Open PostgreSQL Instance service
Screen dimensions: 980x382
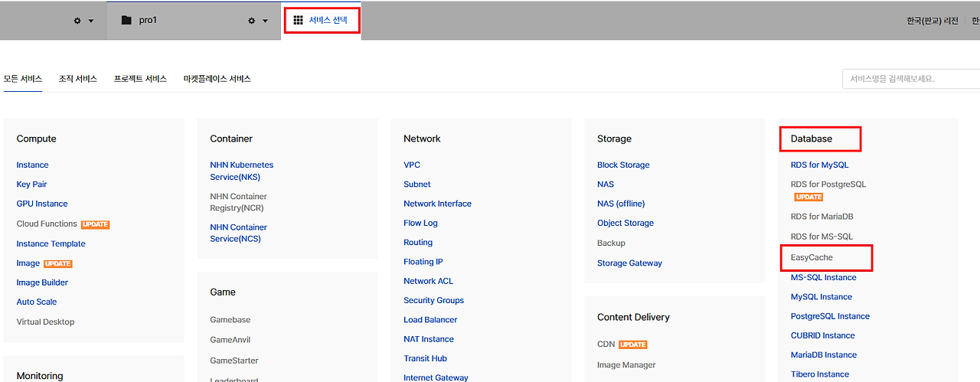coord(830,316)
